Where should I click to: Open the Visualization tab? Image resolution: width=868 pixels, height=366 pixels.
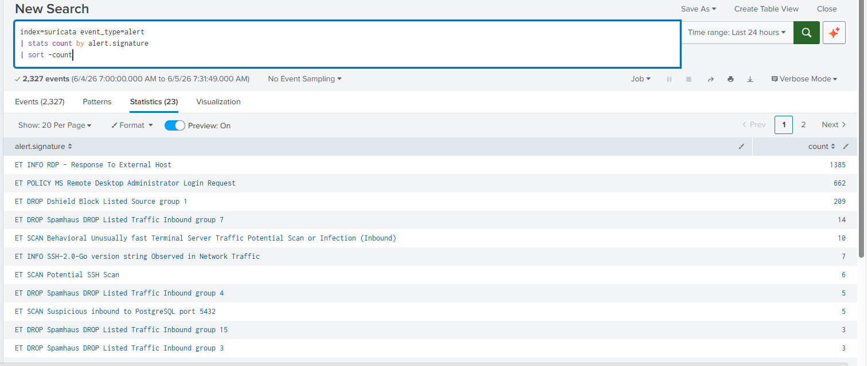pyautogui.click(x=218, y=102)
